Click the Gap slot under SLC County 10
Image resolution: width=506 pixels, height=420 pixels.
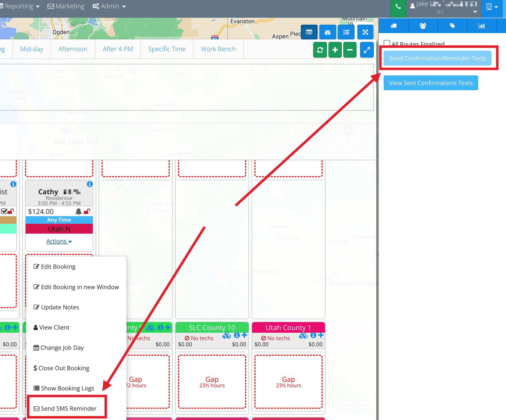pyautogui.click(x=212, y=382)
